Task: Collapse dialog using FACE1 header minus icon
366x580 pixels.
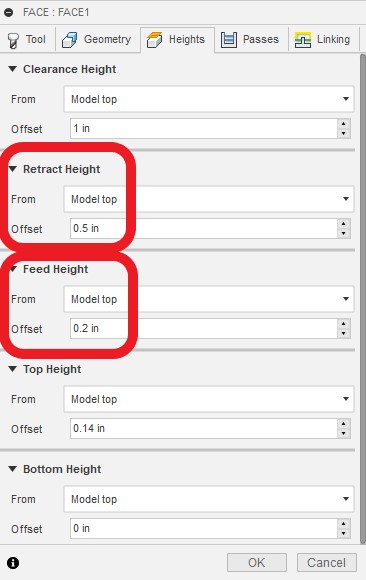Action: pos(9,13)
